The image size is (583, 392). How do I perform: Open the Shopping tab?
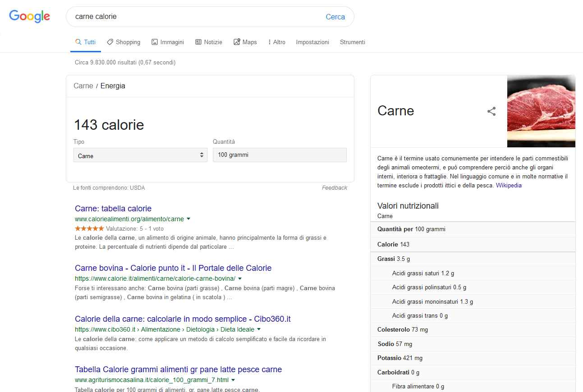[124, 42]
